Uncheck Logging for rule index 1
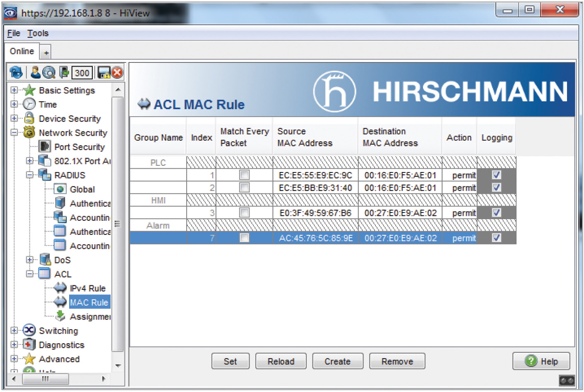 point(496,175)
